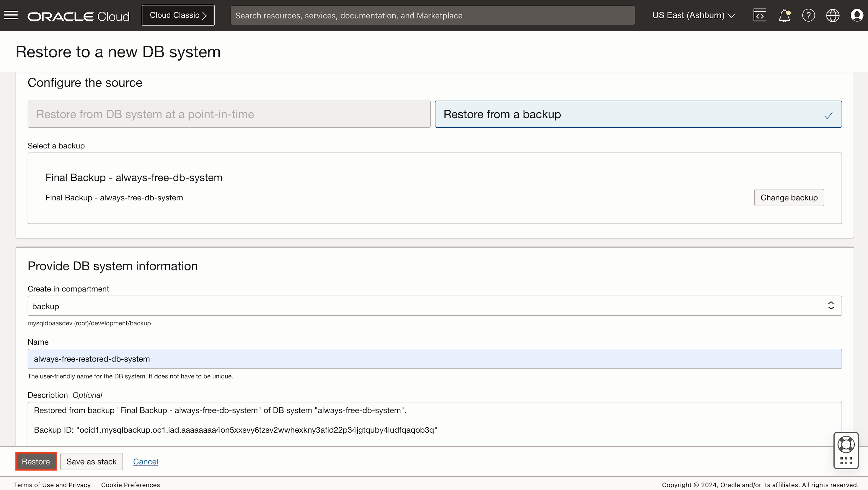Select Restore from DB system point-in-time option
This screenshot has height=490, width=868.
click(x=229, y=114)
